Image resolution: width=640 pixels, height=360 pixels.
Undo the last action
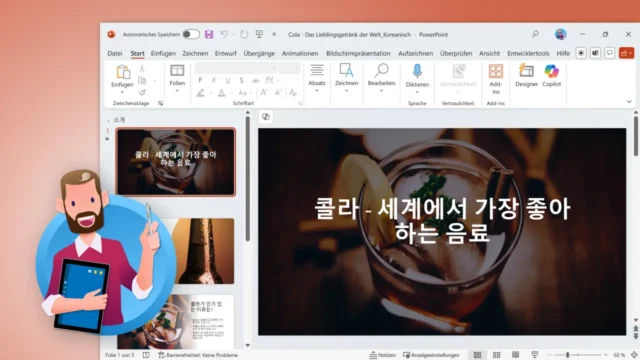coord(224,34)
